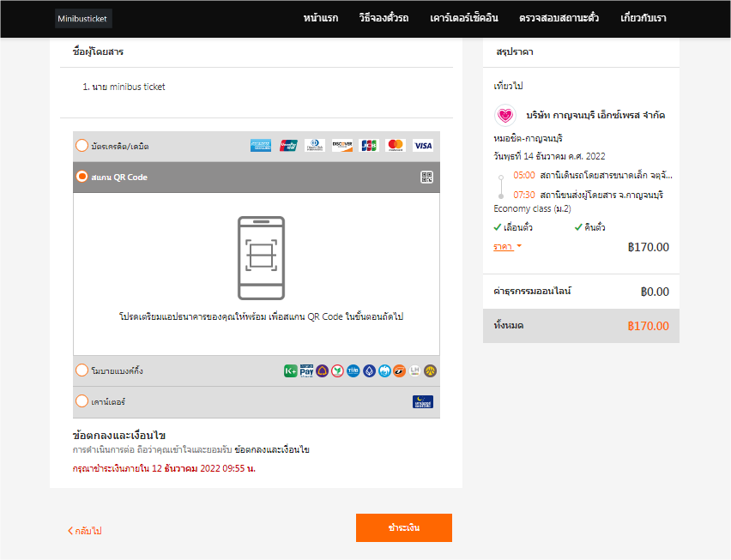The width and height of the screenshot is (731, 560).
Task: Click the heart-shaped company logo
Action: (x=505, y=114)
